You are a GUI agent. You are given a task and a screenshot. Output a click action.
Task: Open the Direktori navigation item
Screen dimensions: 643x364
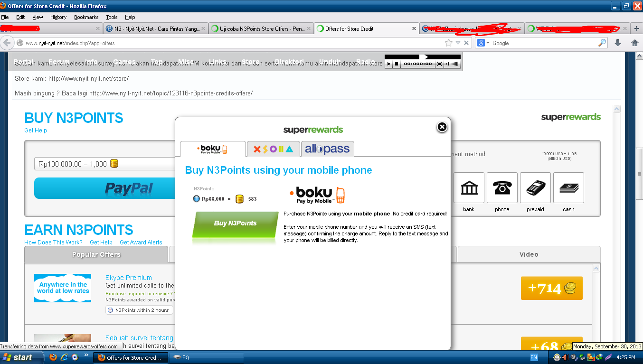point(289,62)
